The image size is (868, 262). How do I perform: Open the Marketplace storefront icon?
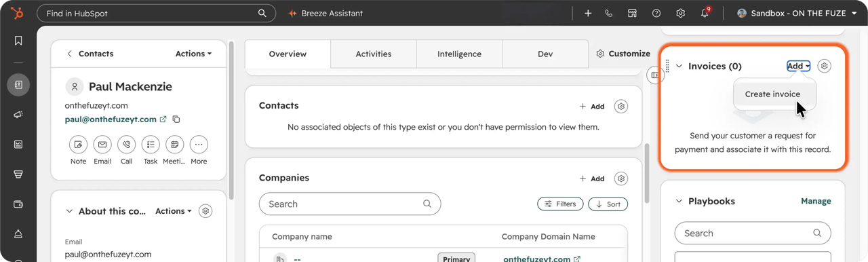[x=632, y=13]
